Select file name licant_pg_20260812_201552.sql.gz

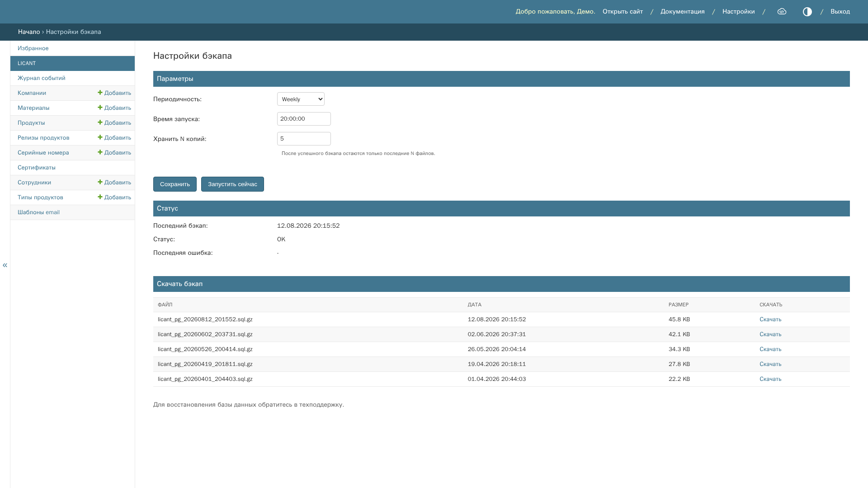(x=205, y=319)
